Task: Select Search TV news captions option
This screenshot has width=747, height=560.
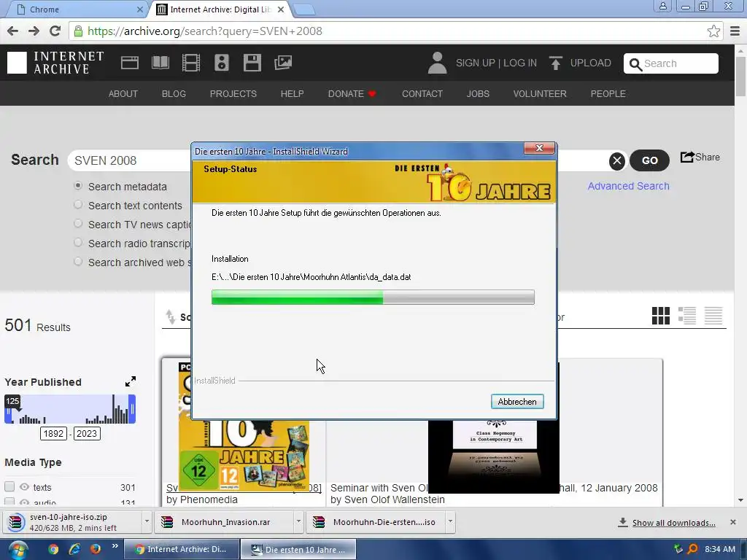Action: click(78, 223)
